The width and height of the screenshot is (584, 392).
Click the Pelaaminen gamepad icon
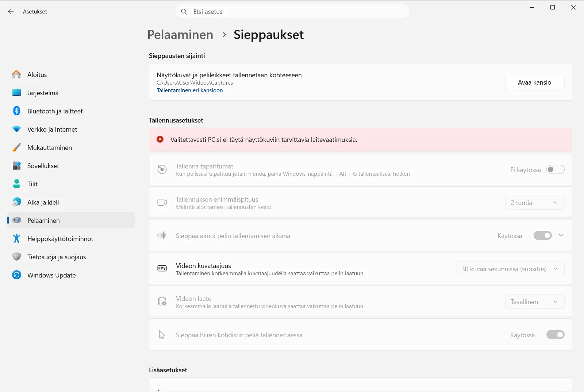16,220
